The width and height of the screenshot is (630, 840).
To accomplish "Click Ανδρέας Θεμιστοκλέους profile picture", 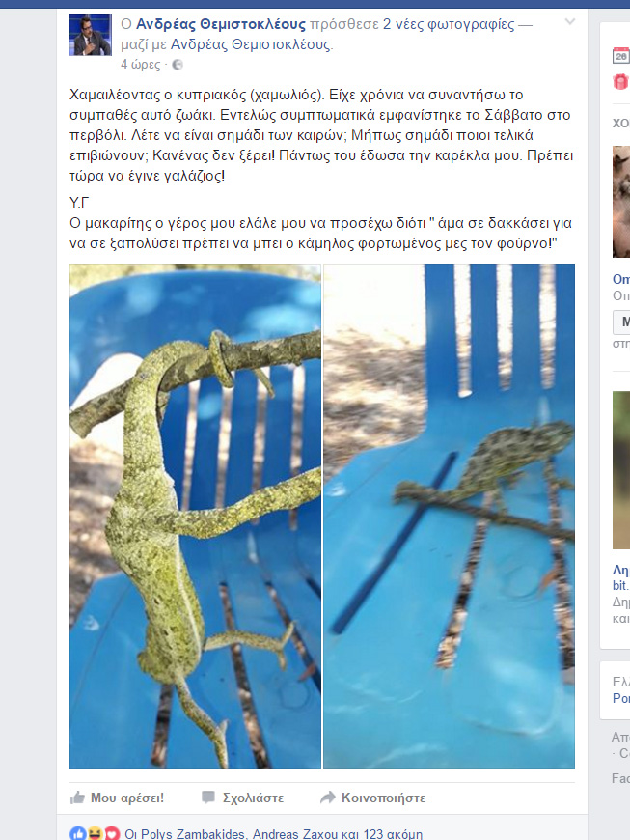I will [91, 35].
